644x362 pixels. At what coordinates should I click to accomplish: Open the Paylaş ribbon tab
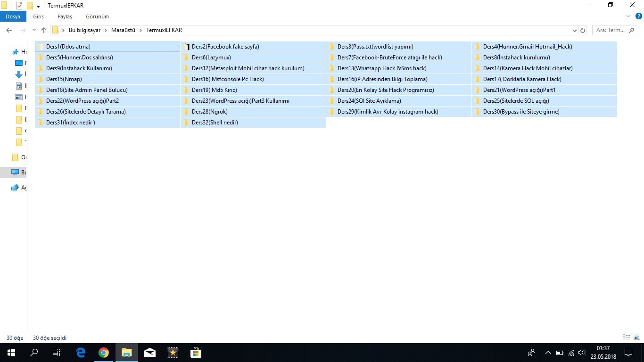(x=65, y=16)
